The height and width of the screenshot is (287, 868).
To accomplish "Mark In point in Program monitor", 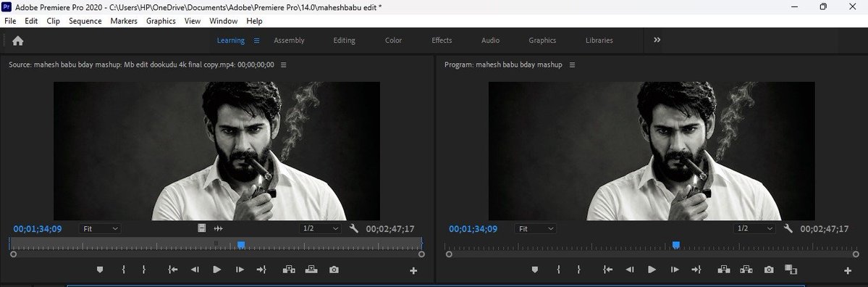I will coord(559,270).
